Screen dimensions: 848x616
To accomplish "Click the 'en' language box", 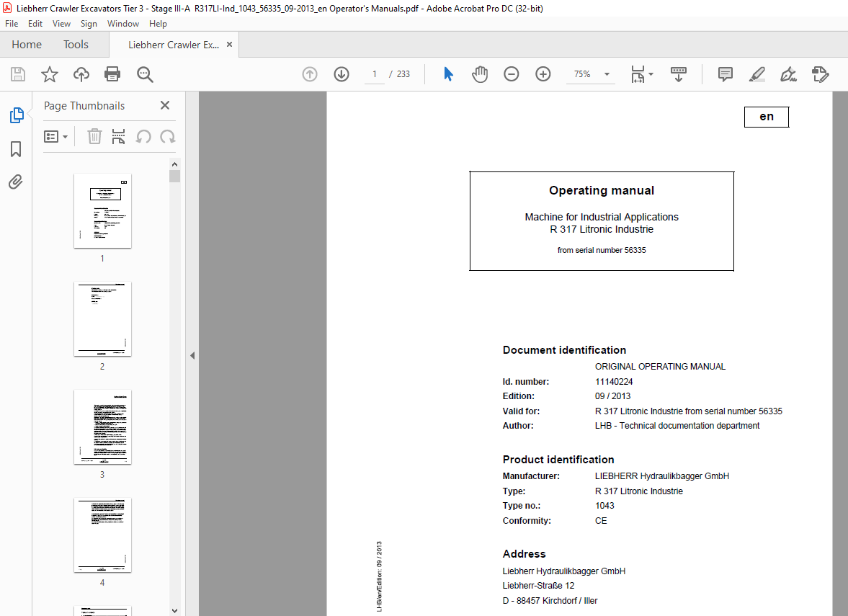I will (x=767, y=117).
